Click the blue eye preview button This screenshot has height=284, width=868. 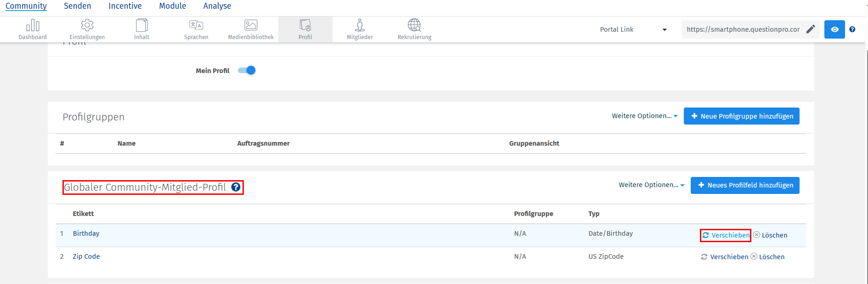(x=834, y=29)
